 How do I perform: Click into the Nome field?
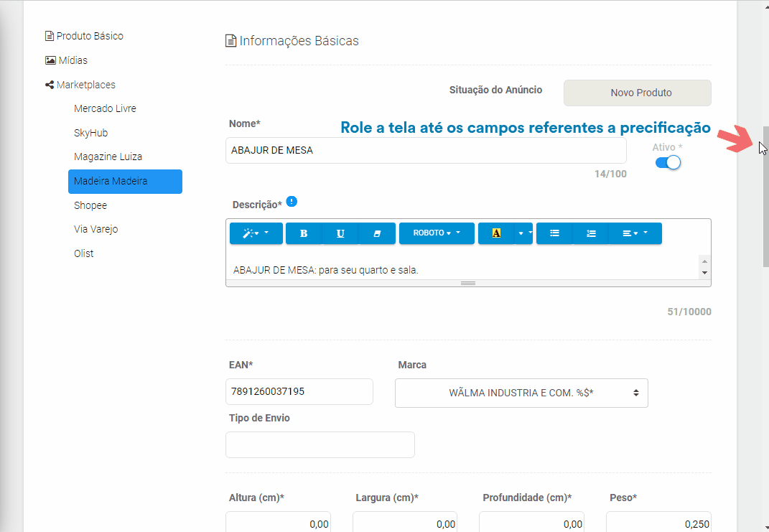pos(426,151)
